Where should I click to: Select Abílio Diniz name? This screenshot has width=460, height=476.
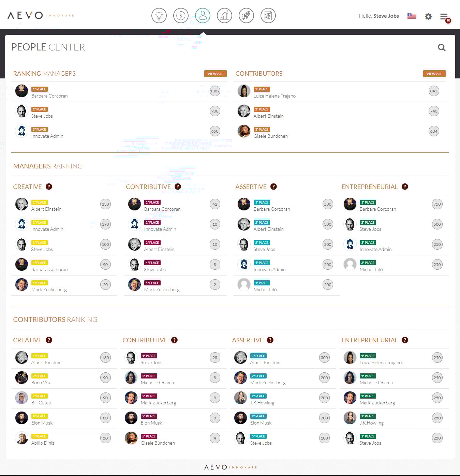(x=43, y=443)
